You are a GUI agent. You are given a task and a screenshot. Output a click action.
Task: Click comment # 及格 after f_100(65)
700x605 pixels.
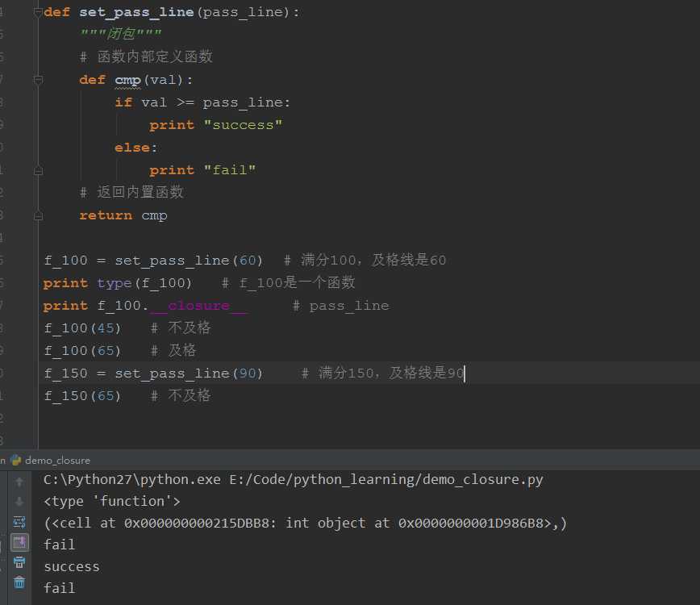tap(173, 351)
